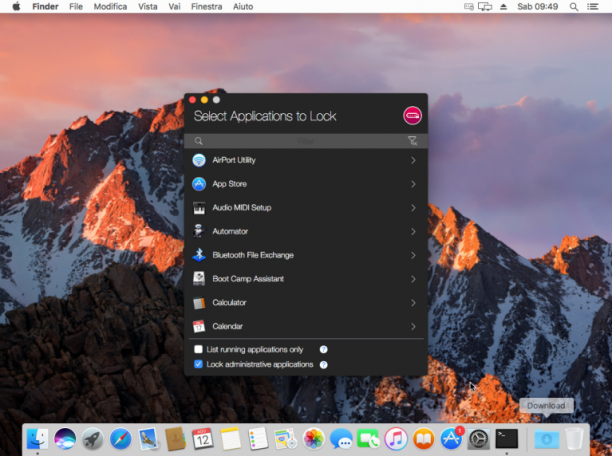The height and width of the screenshot is (456, 612).
Task: Expand App Store row chevron
Action: tap(413, 184)
